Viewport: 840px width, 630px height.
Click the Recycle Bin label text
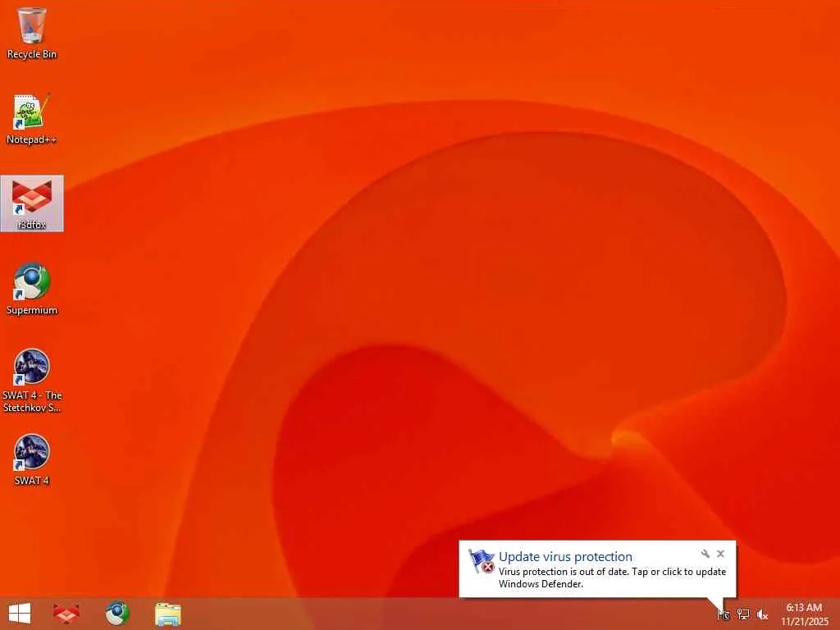pyautogui.click(x=32, y=54)
